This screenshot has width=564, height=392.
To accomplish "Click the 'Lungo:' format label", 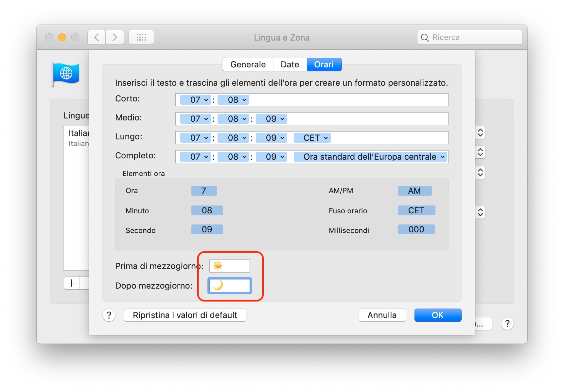I will click(129, 136).
